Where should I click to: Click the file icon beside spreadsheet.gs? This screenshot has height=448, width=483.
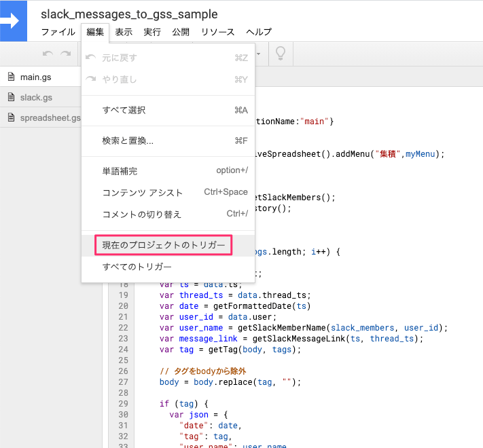point(11,117)
